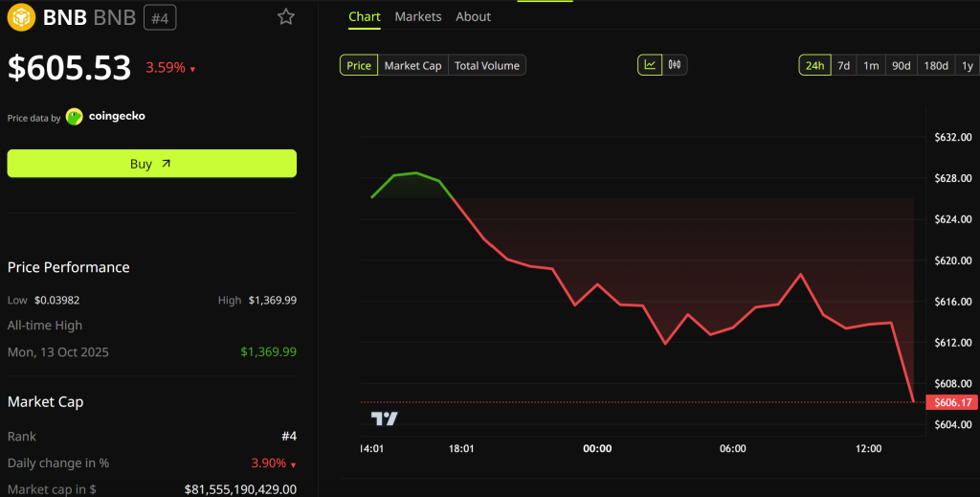Click the $81,555,190,429.00 market cap value

240,489
